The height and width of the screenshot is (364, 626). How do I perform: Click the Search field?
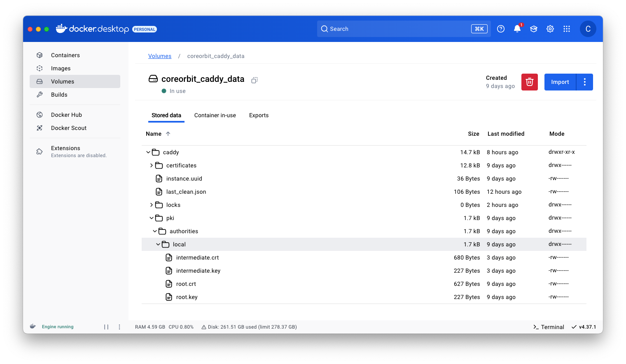(x=404, y=29)
